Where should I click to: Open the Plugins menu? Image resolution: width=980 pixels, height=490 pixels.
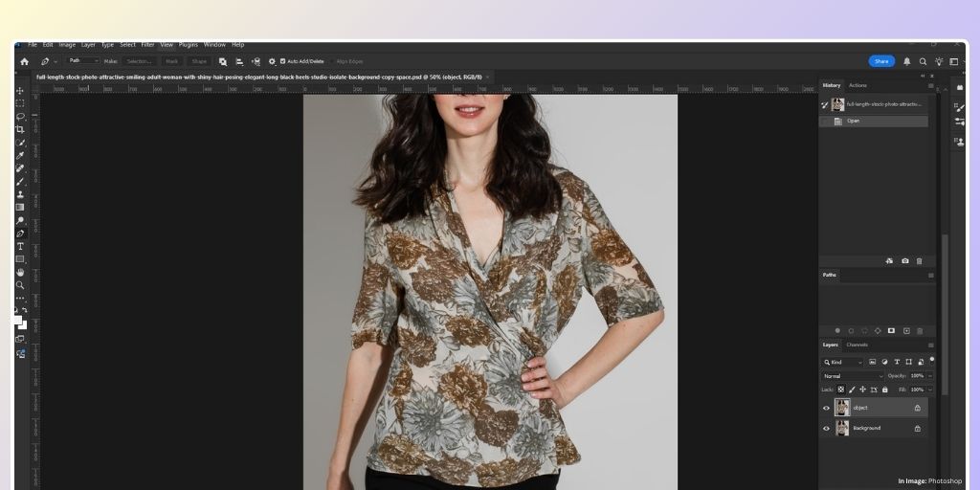coord(189,45)
